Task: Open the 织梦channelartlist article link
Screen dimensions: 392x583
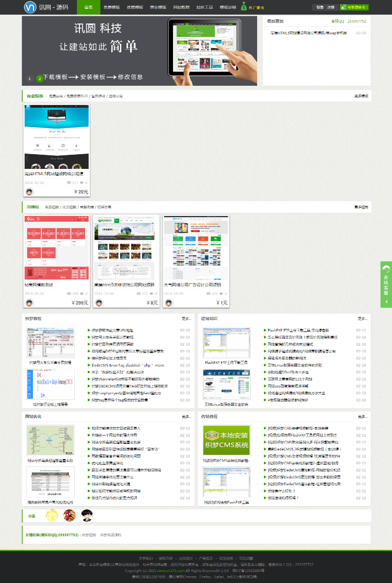Action: tap(125, 379)
